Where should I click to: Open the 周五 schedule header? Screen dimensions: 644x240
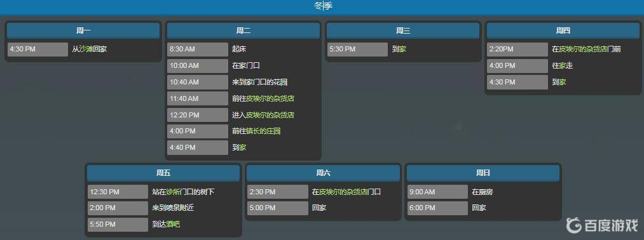click(x=163, y=173)
